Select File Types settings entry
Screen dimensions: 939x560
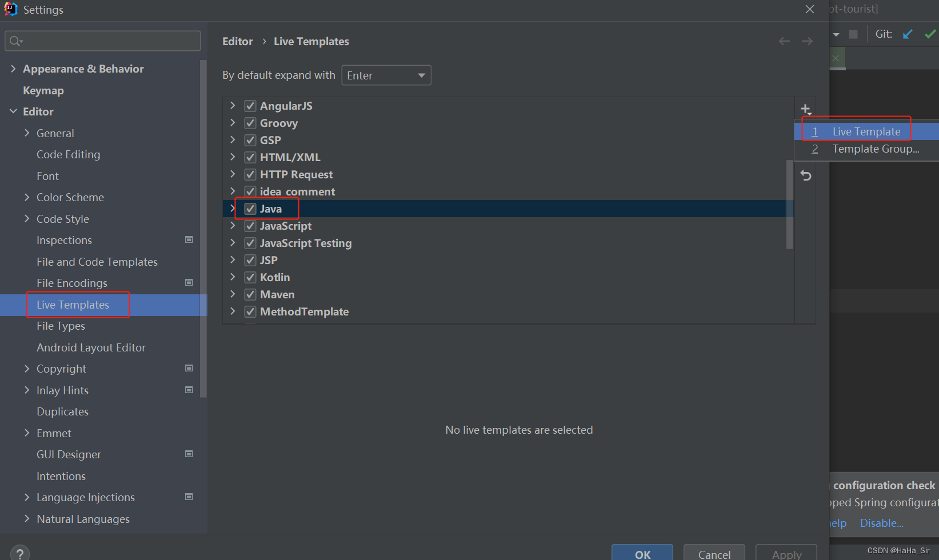point(61,326)
